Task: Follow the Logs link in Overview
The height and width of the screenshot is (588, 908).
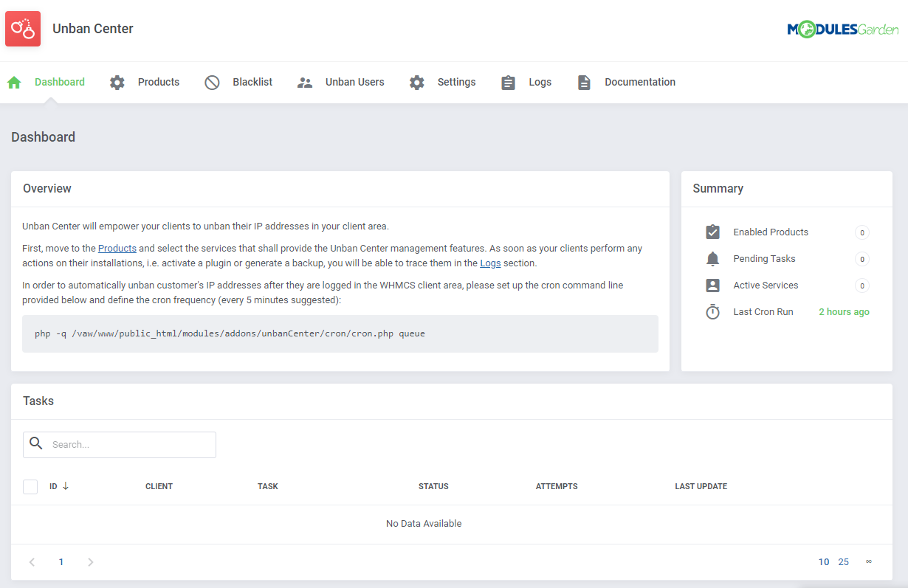Action: click(x=490, y=263)
